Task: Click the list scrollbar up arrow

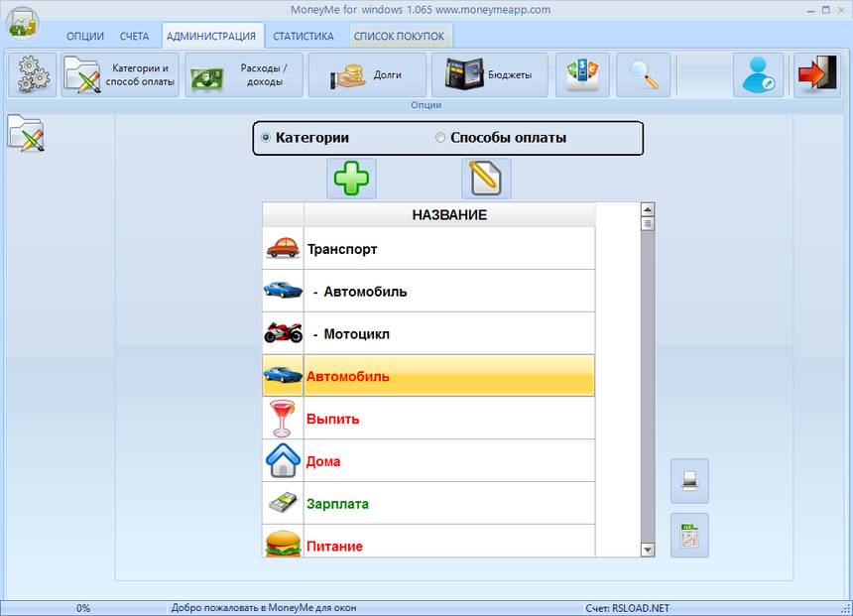Action: [x=648, y=209]
